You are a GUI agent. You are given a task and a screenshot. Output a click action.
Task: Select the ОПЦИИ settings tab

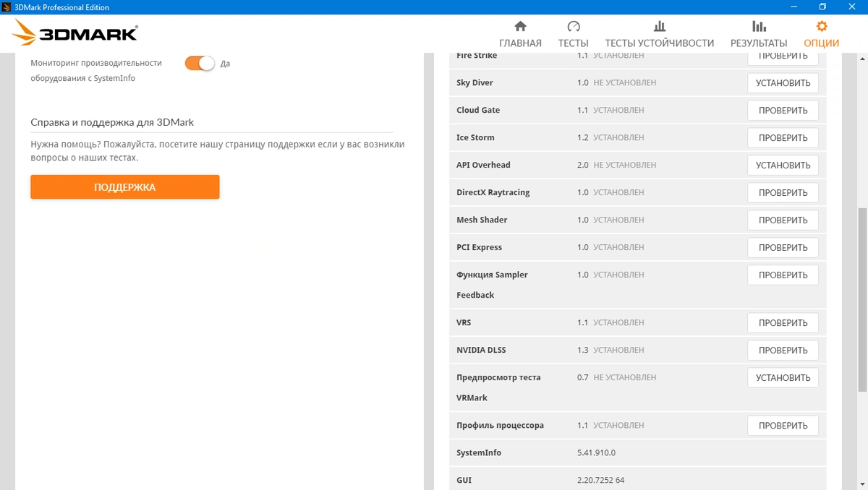click(821, 34)
